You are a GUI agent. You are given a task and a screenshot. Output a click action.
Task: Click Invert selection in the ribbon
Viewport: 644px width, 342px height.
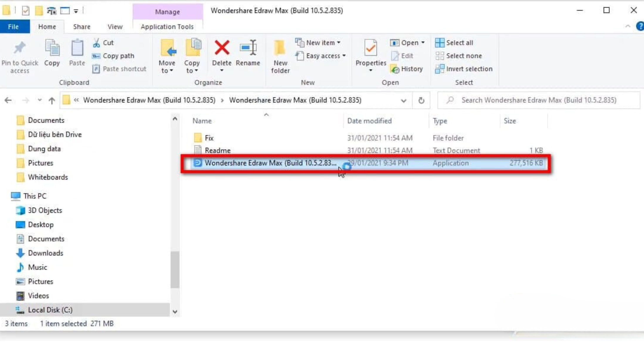[x=464, y=69]
